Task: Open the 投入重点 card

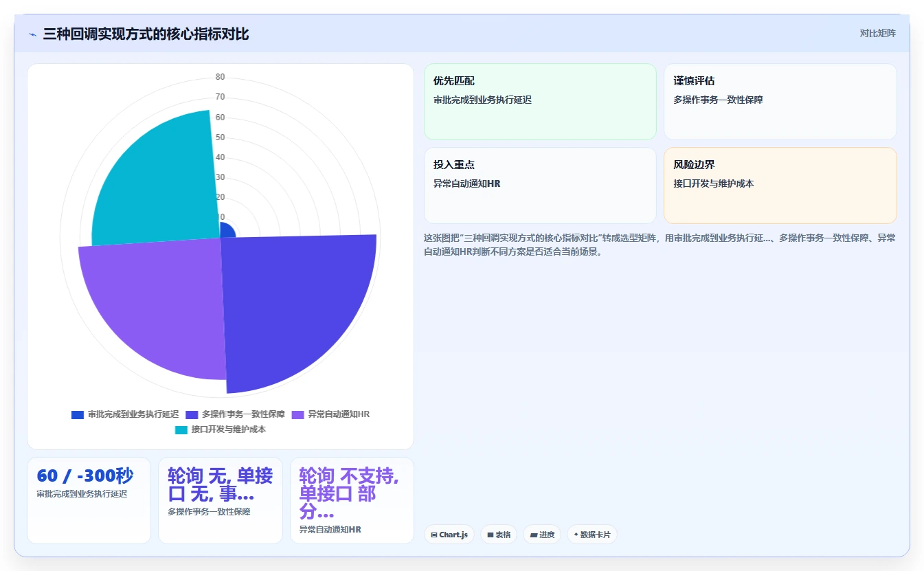Action: coord(540,186)
